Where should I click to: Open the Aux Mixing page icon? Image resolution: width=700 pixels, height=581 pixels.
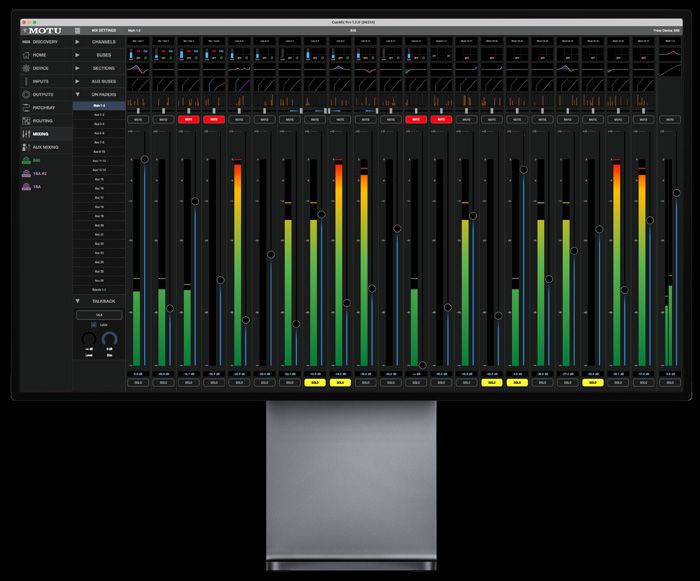[x=25, y=147]
